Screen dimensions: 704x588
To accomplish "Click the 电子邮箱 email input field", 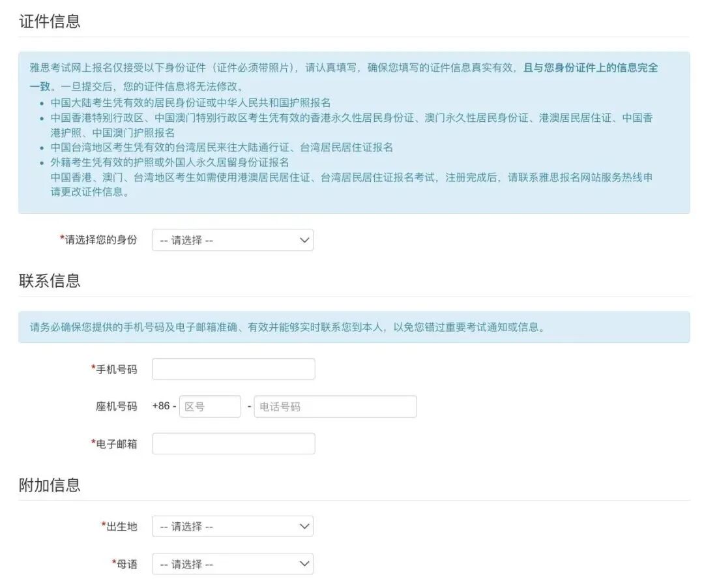I will click(x=231, y=443).
